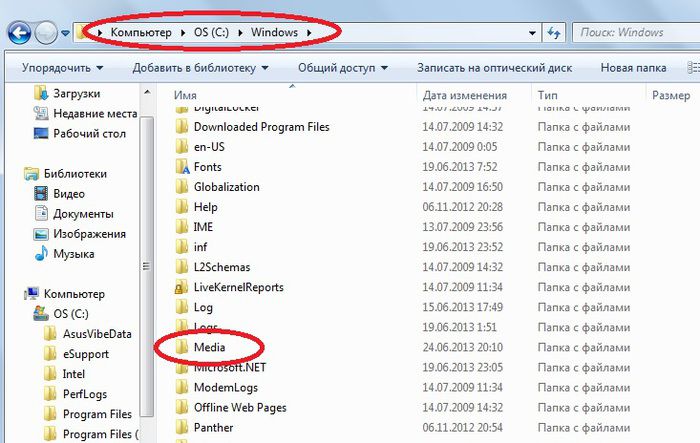This screenshot has height=443, width=700.
Task: Open the Общий доступ menu
Action: tap(343, 68)
